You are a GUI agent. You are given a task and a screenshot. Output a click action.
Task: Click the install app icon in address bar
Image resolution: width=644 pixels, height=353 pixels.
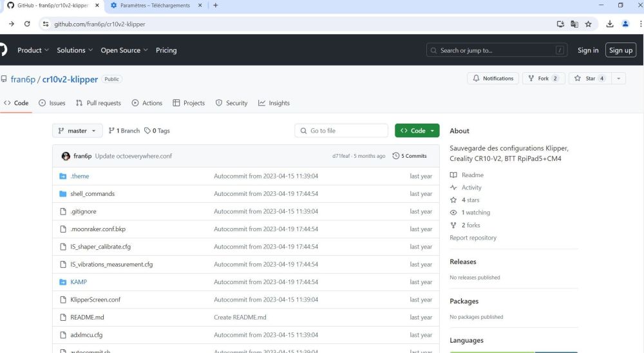click(560, 24)
